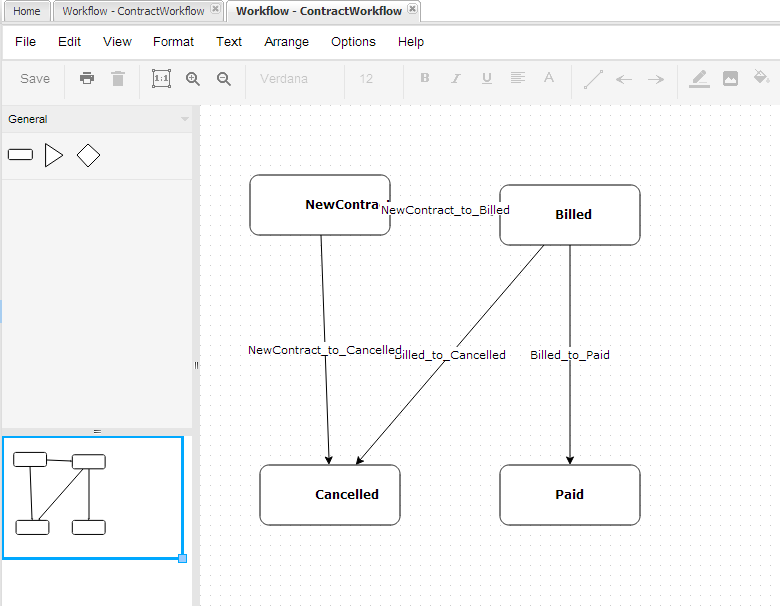Click the right arrow line-end icon
The width and height of the screenshot is (780, 606).
(656, 79)
